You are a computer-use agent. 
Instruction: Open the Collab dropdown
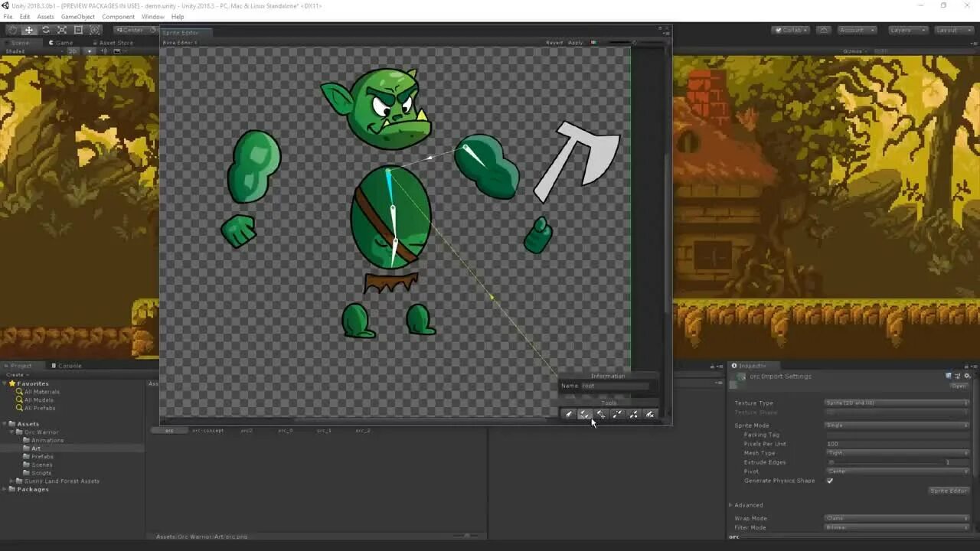pyautogui.click(x=792, y=30)
